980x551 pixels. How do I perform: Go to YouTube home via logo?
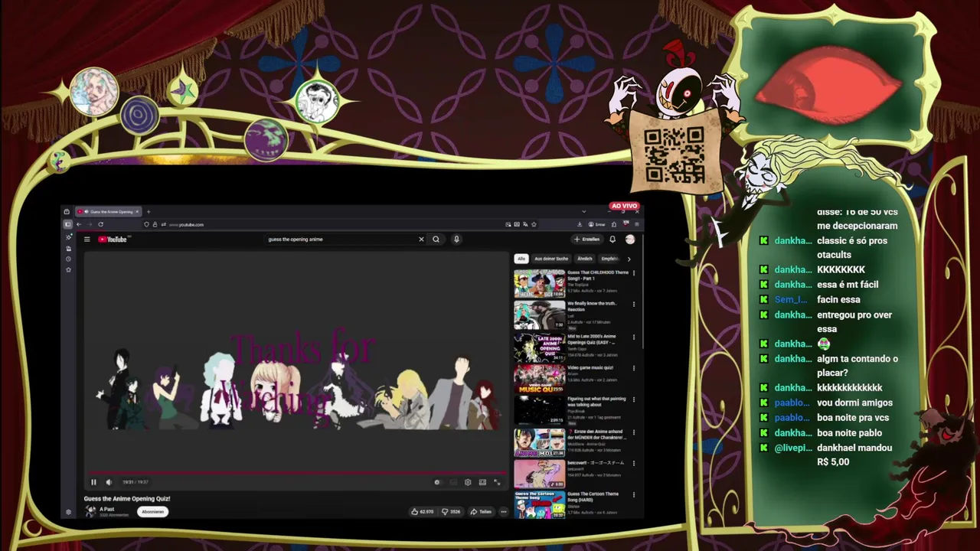tap(113, 240)
